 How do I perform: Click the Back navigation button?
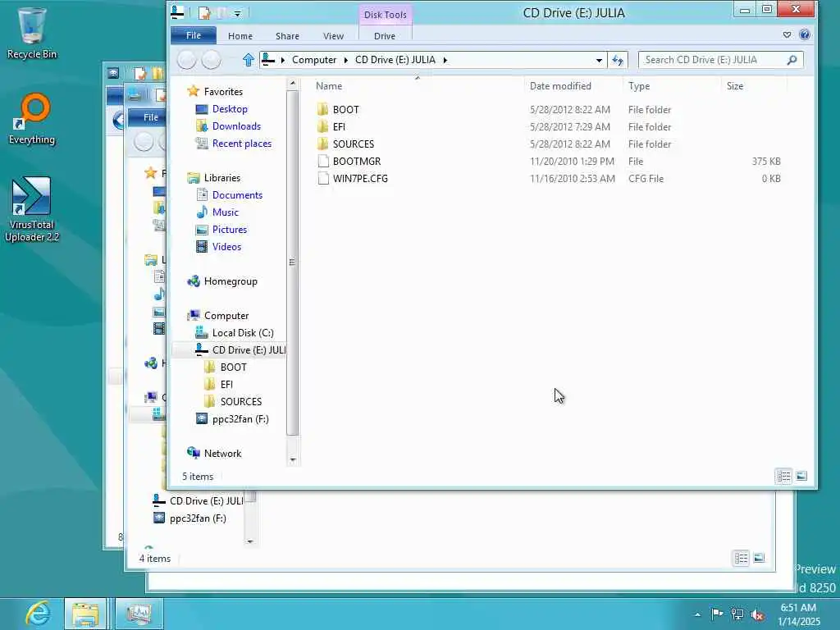186,60
